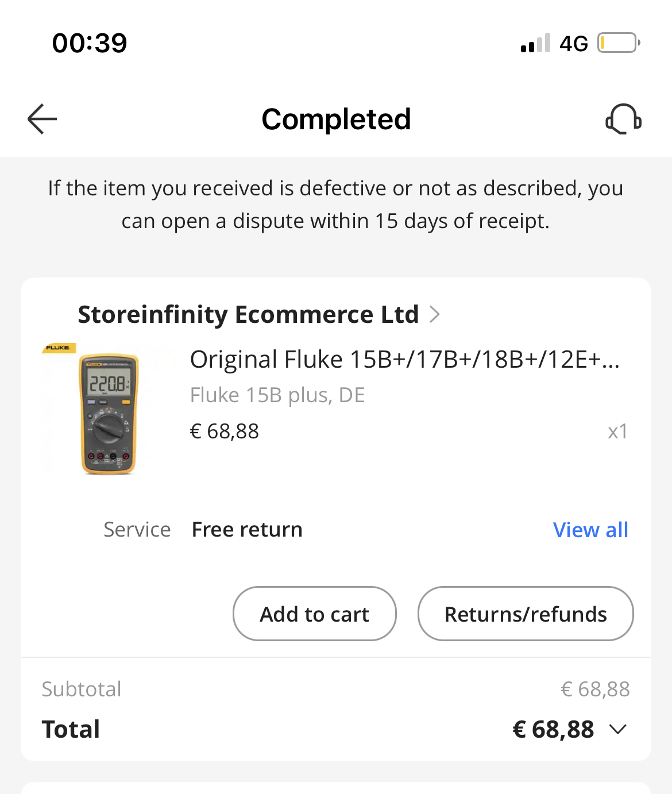This screenshot has width=672, height=794.
Task: Tap the Completed page title
Action: click(x=336, y=120)
